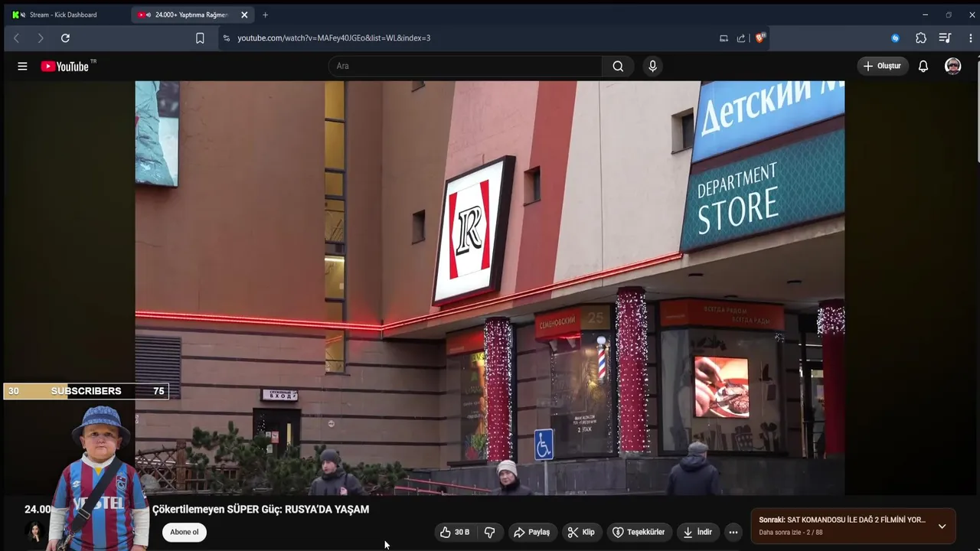The image size is (980, 551).
Task: Share the video via Paylaş
Action: click(531, 532)
